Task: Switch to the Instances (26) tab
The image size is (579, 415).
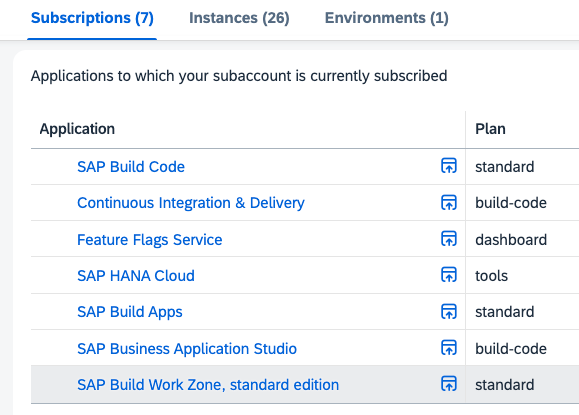Action: pos(239,18)
